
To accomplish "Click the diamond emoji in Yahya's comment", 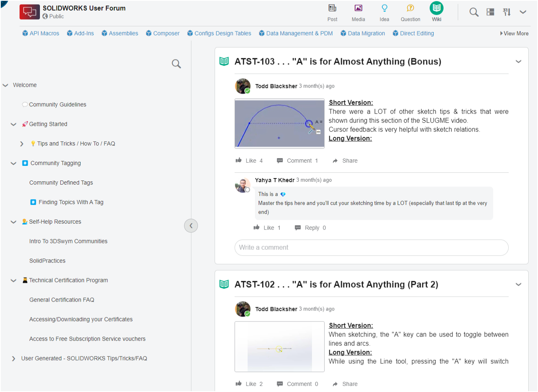I will (x=283, y=195).
